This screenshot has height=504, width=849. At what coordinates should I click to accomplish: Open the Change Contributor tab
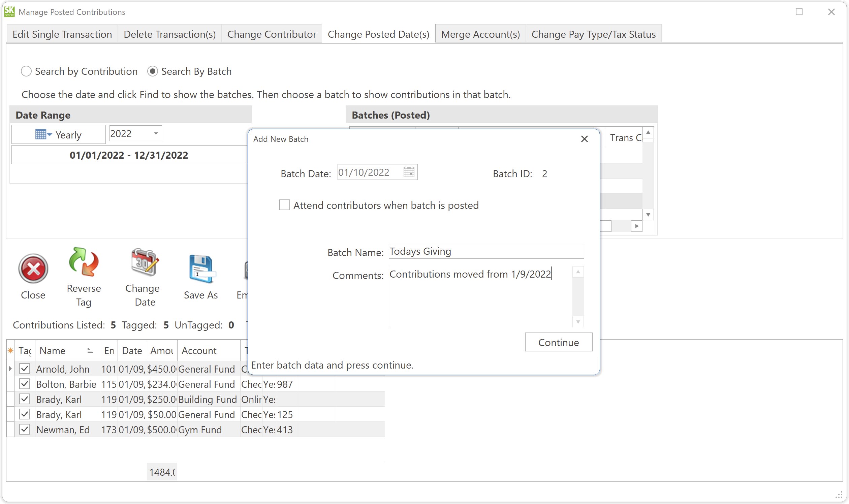click(x=271, y=34)
